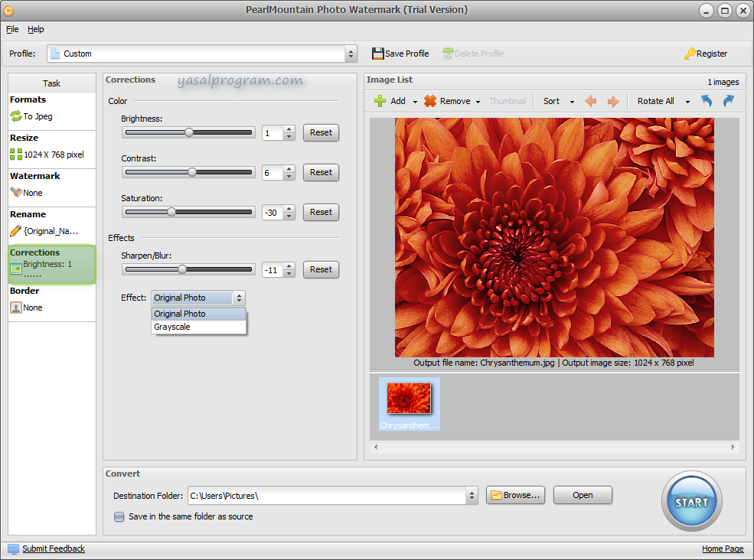Expand the Destination Folder dropdown

pyautogui.click(x=471, y=496)
